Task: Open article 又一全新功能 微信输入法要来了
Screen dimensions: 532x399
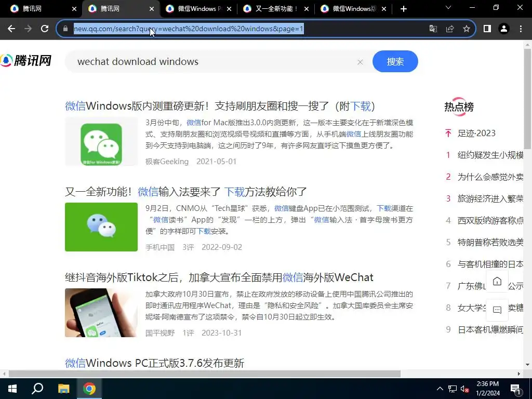Action: click(186, 192)
